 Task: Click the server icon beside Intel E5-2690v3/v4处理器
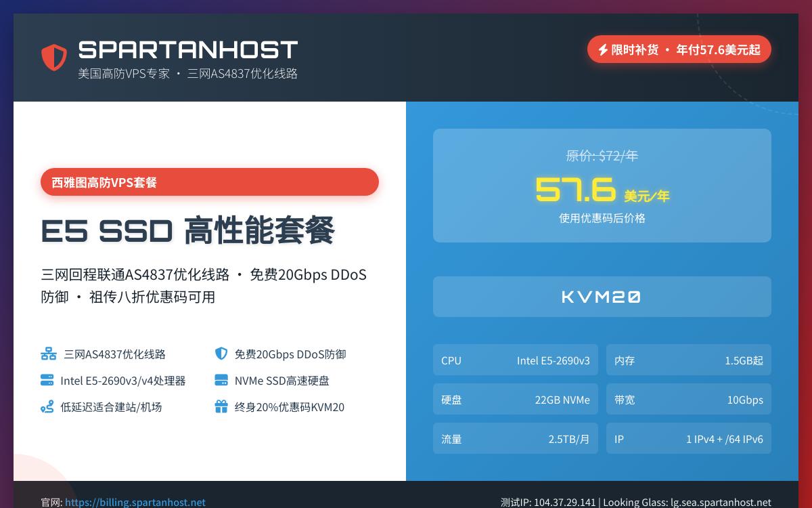pyautogui.click(x=47, y=380)
